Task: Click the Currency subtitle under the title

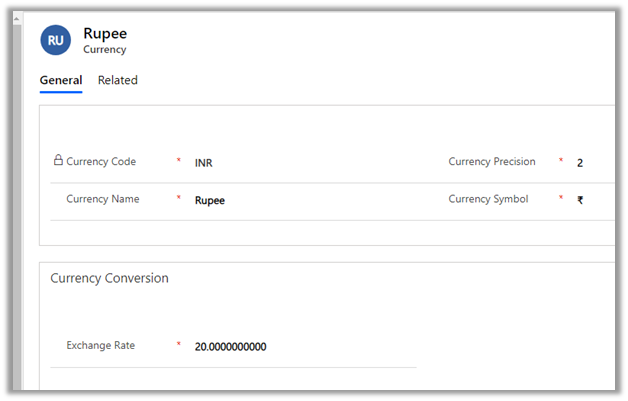Action: (104, 49)
